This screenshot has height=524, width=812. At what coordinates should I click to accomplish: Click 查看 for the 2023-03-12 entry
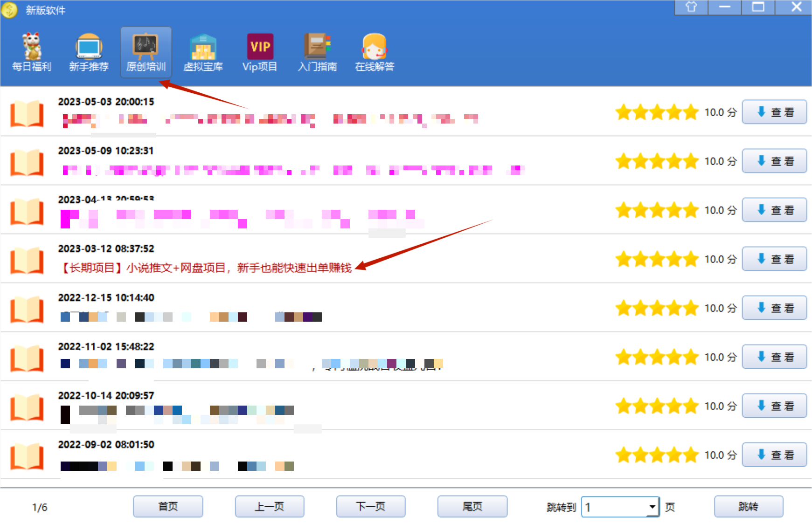pos(774,259)
